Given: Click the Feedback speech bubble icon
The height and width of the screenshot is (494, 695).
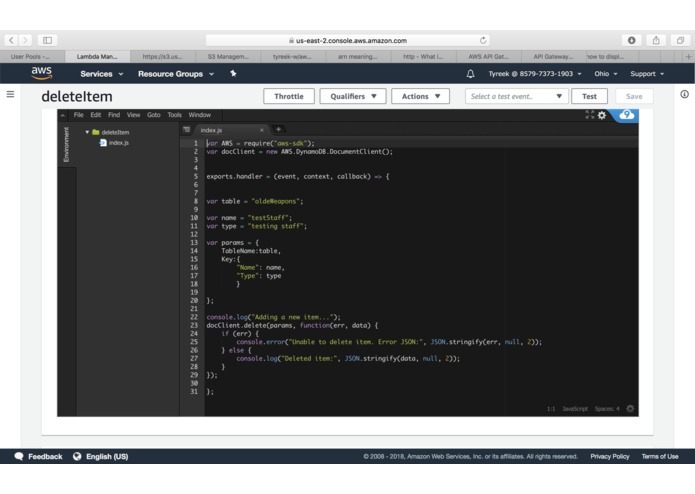Looking at the screenshot, I should tap(19, 456).
